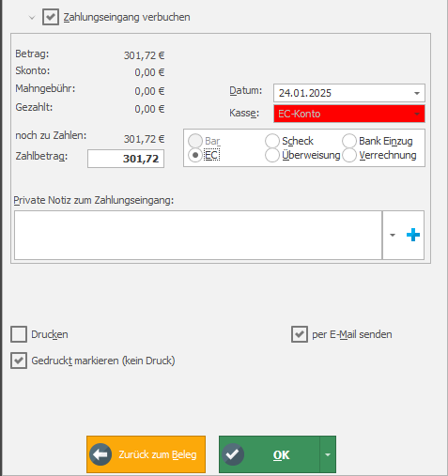Open the OK button dropdown arrow
The height and width of the screenshot is (476, 448).
[x=328, y=454]
